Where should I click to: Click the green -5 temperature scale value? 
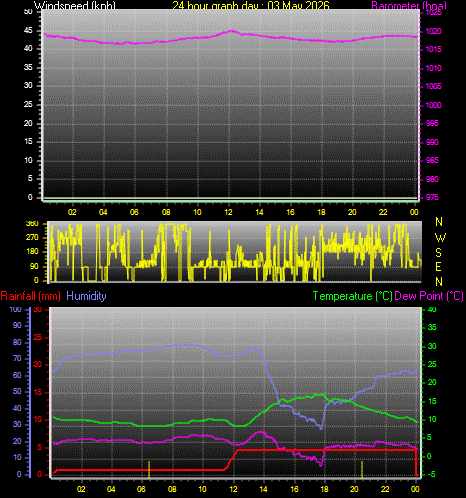tap(431, 474)
